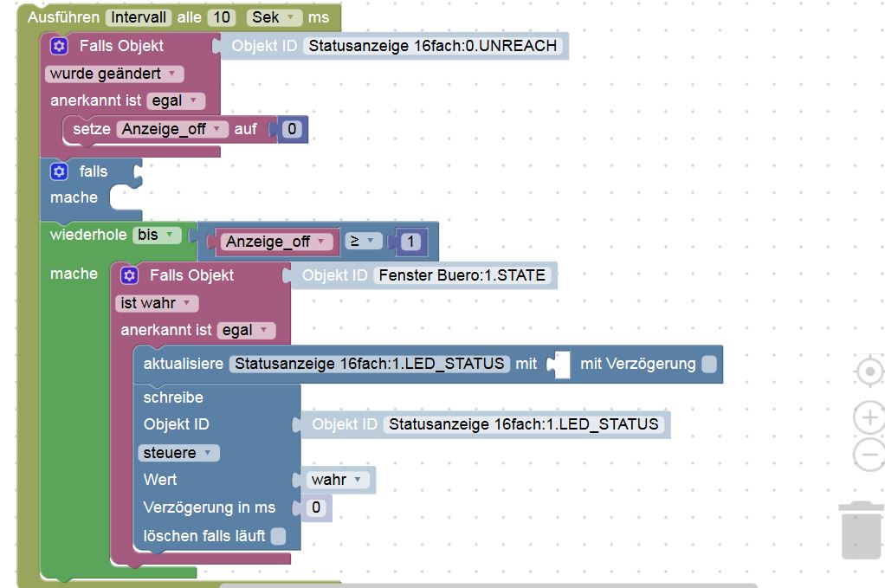This screenshot has width=885, height=588.
Task: Open Anzeige_off variable dropdown in setze block
Action: click(x=172, y=129)
